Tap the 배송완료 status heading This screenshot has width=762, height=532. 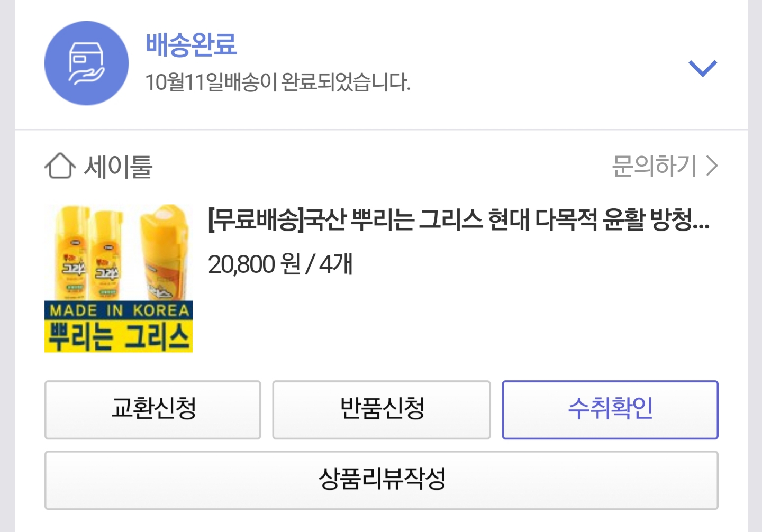(x=191, y=44)
